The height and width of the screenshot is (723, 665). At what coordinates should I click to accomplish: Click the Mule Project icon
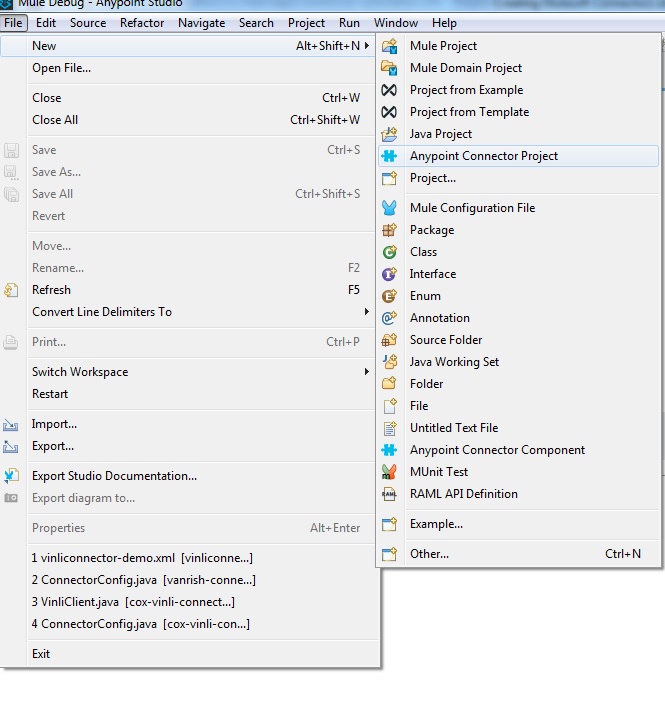point(389,46)
